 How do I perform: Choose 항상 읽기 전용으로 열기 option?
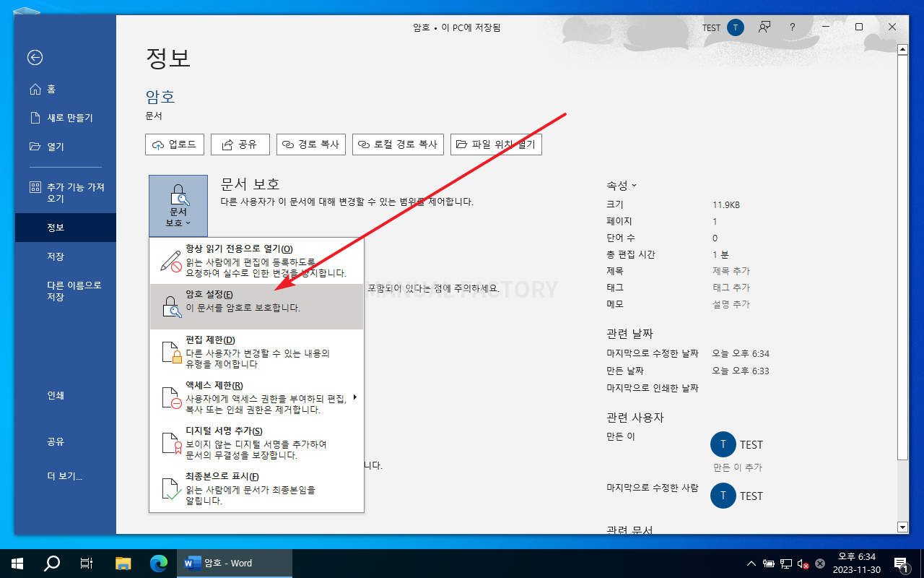click(x=256, y=261)
